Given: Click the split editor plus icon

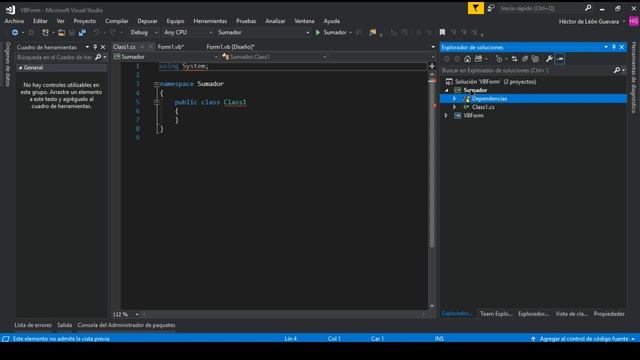Looking at the screenshot, I should point(432,66).
